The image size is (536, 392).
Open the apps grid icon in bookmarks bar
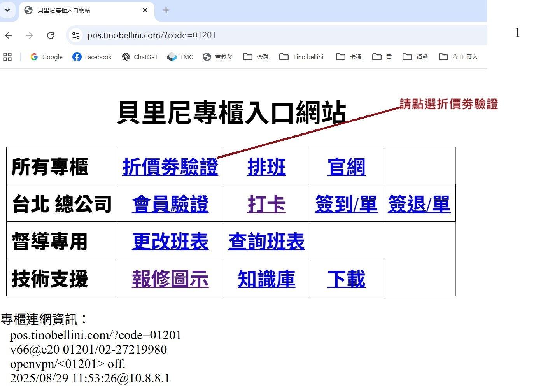point(7,57)
